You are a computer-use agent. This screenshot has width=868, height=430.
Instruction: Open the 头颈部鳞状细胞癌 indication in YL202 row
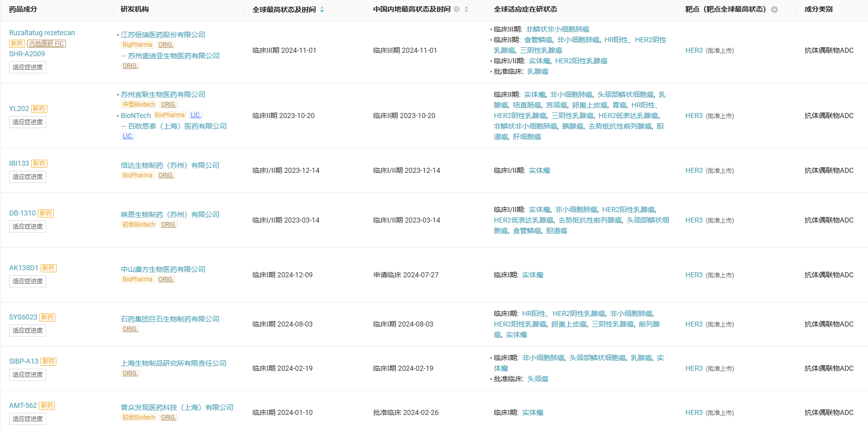[x=626, y=94]
